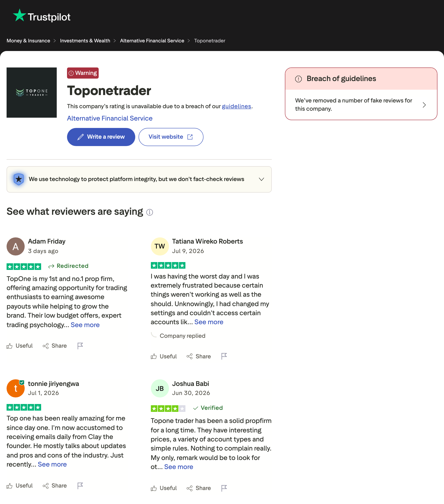Screen dimensions: 444x504
Task: Flag Joshua Babi's review
Action: 224,488
